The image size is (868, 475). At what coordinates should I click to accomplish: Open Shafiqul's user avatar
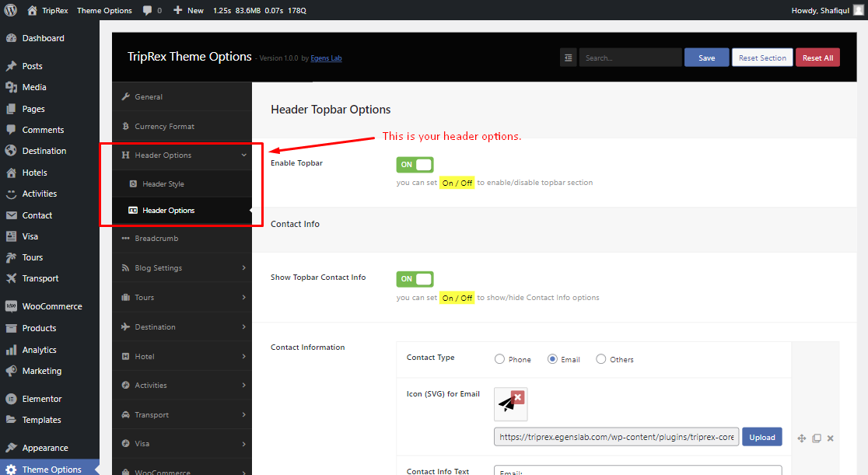tap(858, 10)
